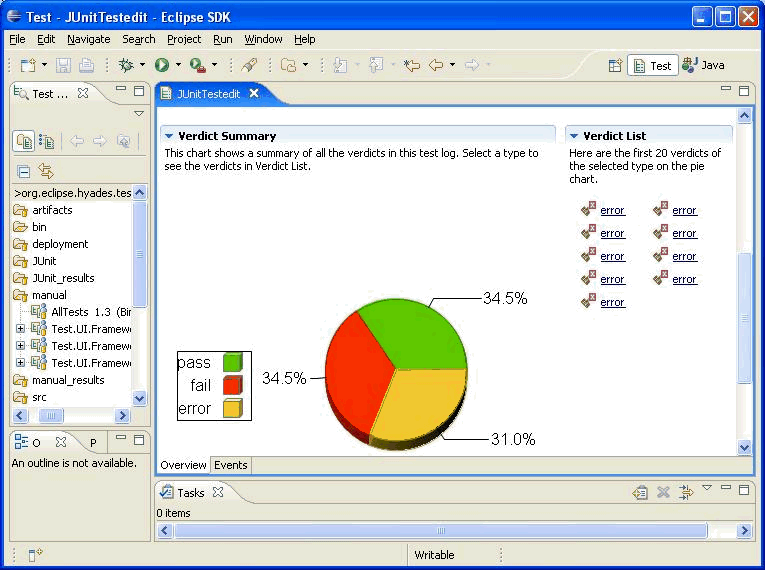Open the Run button dropdown arrow
Screen dimensions: 765x570
coord(178,65)
